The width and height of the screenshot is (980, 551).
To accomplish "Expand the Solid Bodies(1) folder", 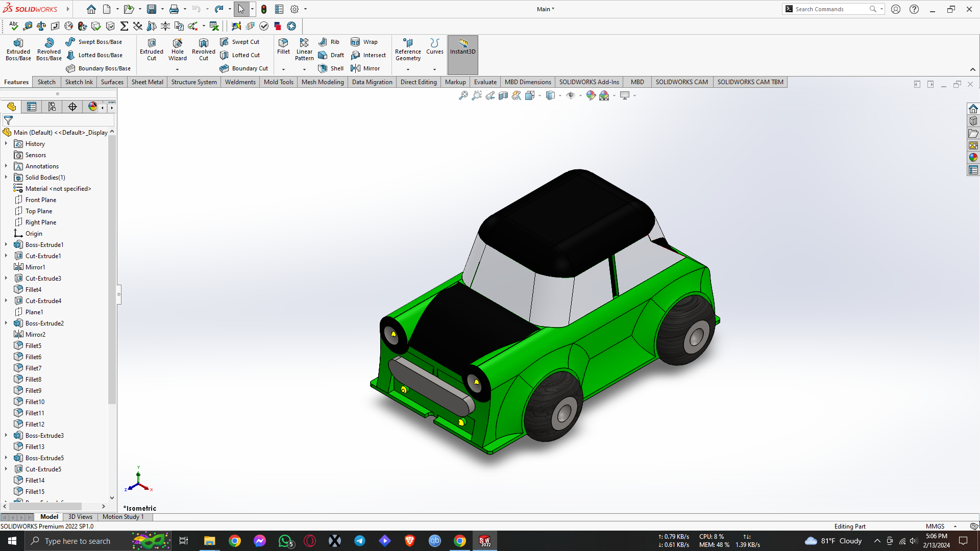I will tap(6, 178).
